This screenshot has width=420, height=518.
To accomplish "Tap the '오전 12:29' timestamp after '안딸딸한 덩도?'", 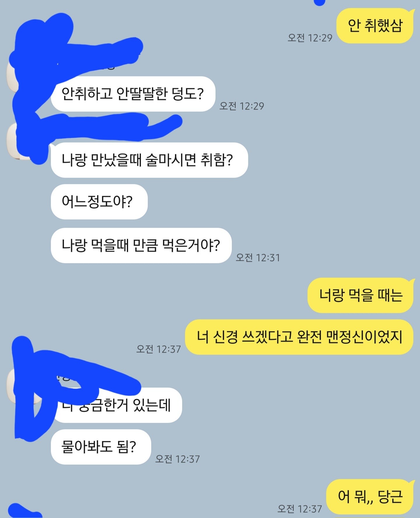I will 242,106.
